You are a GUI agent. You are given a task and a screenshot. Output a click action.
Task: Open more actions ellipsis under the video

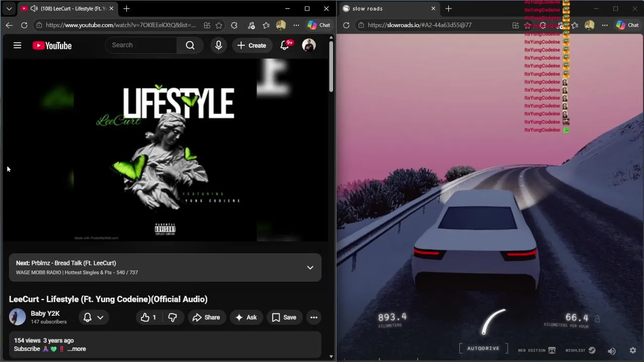(314, 317)
